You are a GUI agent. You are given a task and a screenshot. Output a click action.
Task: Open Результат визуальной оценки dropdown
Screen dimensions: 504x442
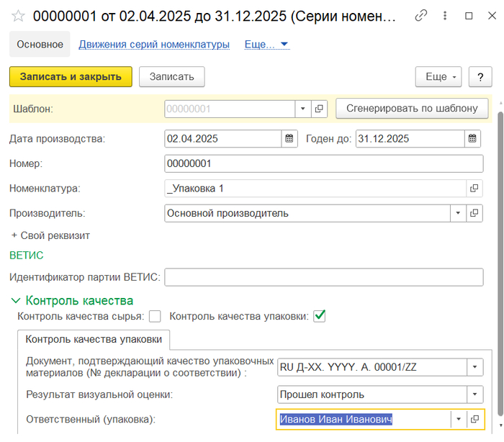pyautogui.click(x=474, y=394)
